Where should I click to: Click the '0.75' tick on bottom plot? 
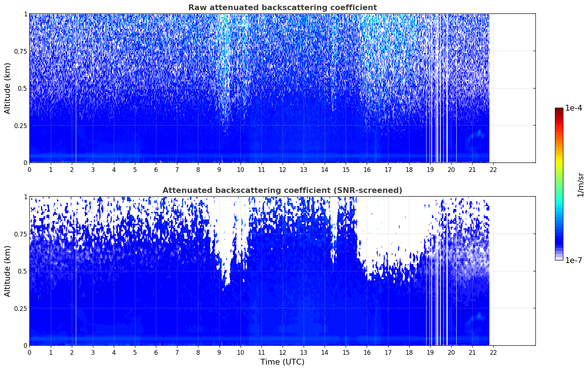coord(21,234)
